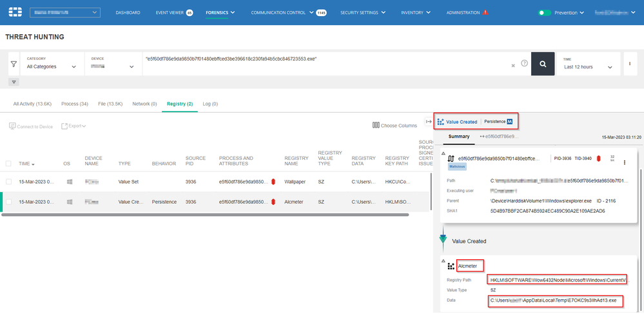Switch to All Activity (13.6K) tab
The width and height of the screenshot is (644, 314).
(x=32, y=104)
